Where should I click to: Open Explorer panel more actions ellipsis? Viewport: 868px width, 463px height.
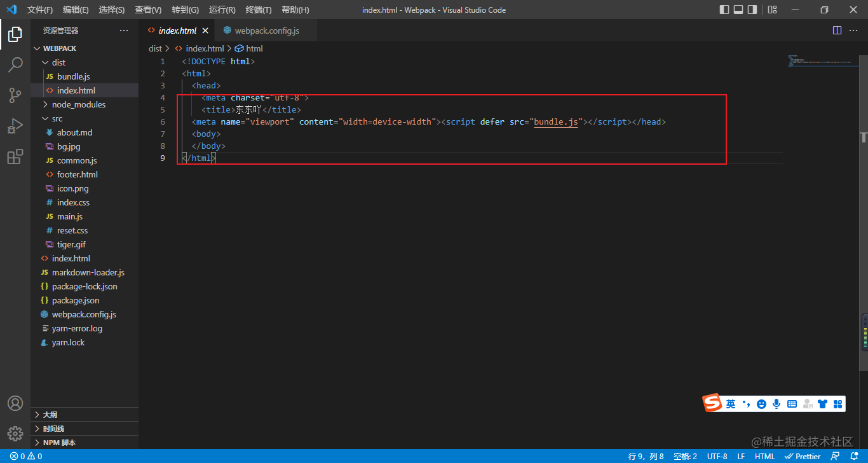click(124, 31)
